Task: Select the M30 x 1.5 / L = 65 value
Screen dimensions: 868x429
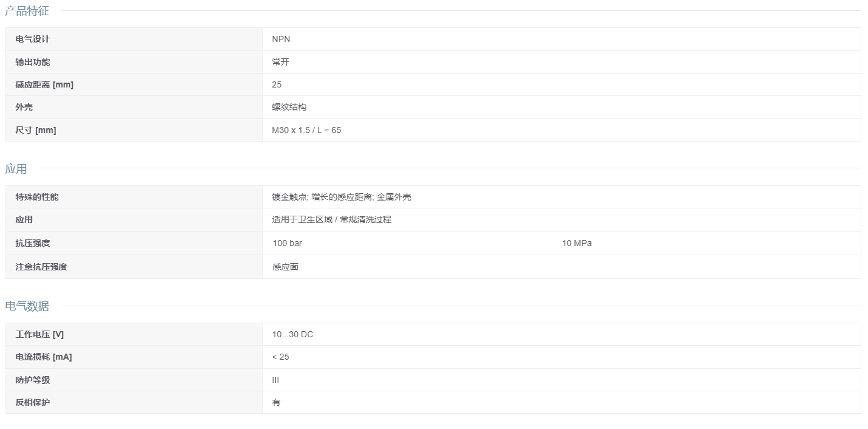Action: click(306, 130)
